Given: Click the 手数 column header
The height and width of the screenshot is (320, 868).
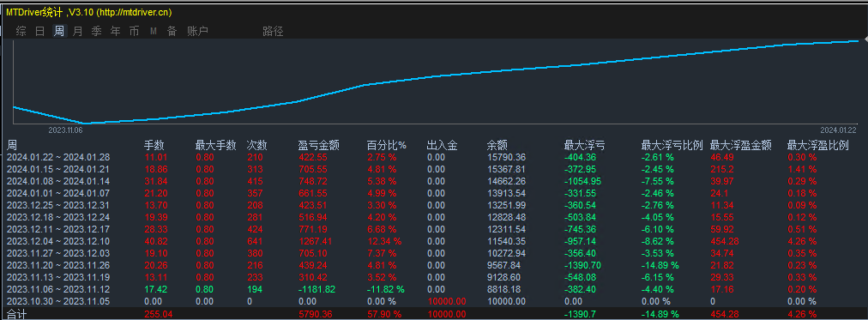Looking at the screenshot, I should click(x=154, y=146).
